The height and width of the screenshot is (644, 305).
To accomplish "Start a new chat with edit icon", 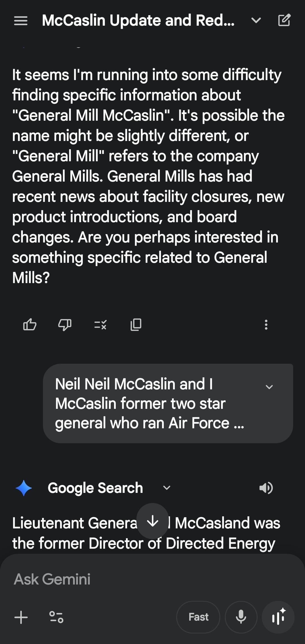I will [x=284, y=20].
